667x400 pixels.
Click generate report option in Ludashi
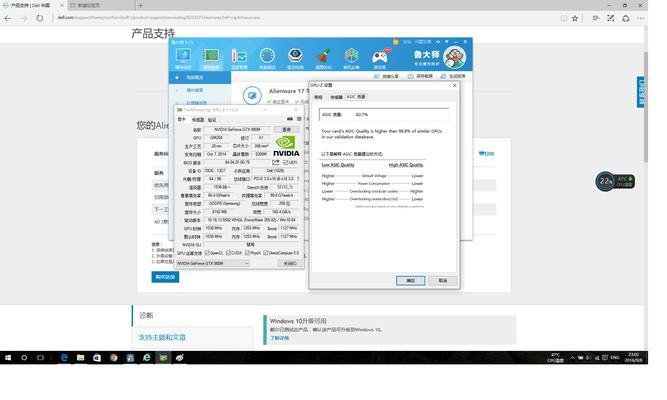point(453,76)
